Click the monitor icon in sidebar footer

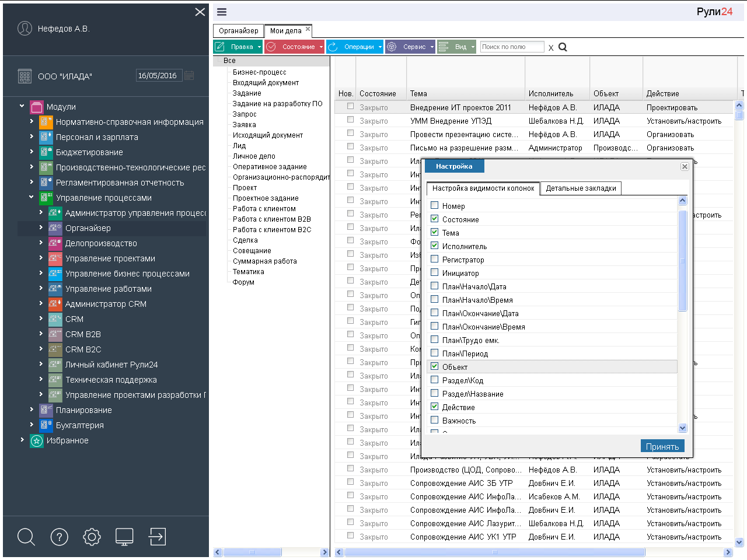tap(124, 537)
